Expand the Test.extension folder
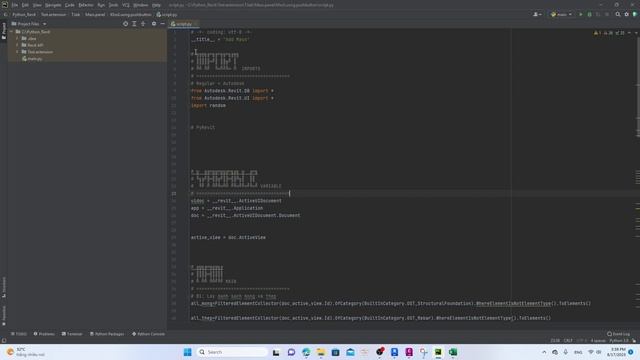The height and width of the screenshot is (360, 640). [18, 52]
